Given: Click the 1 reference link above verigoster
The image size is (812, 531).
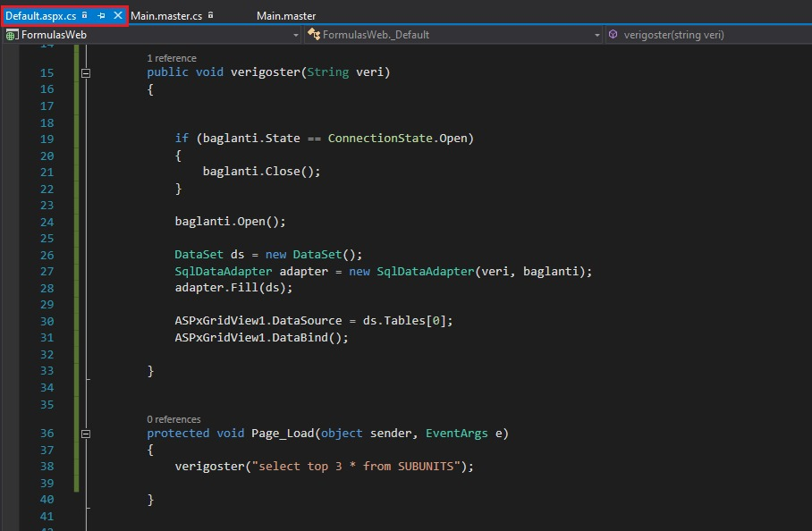Looking at the screenshot, I should pyautogui.click(x=173, y=57).
